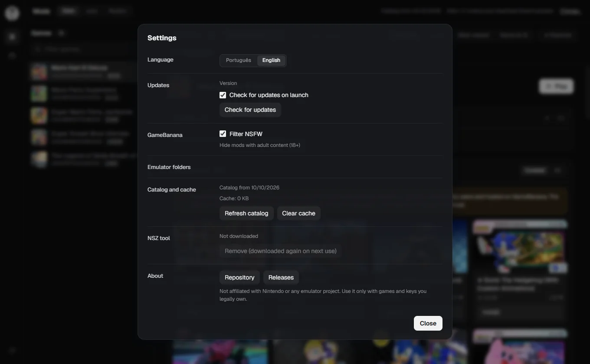Click 'Hide mods with adult content (18+)' text
This screenshot has height=364, width=590.
coord(260,145)
